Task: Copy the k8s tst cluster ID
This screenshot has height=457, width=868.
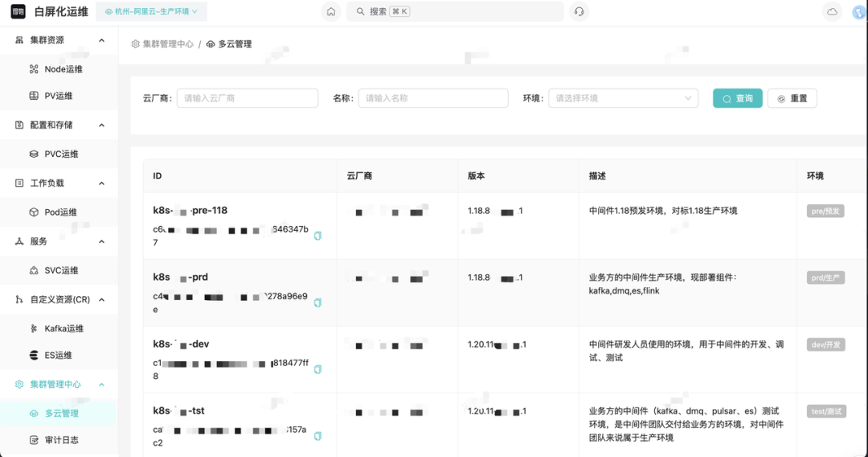Action: pos(317,436)
